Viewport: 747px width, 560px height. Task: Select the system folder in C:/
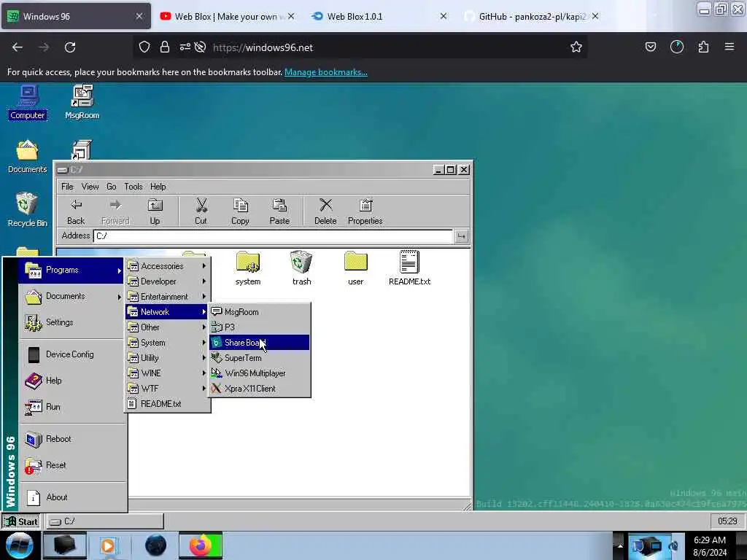tap(248, 268)
